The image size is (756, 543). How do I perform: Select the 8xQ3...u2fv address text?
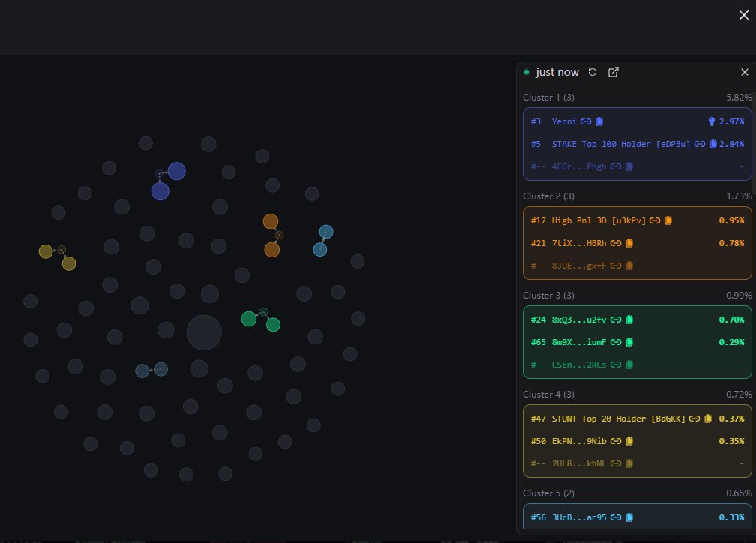point(579,319)
